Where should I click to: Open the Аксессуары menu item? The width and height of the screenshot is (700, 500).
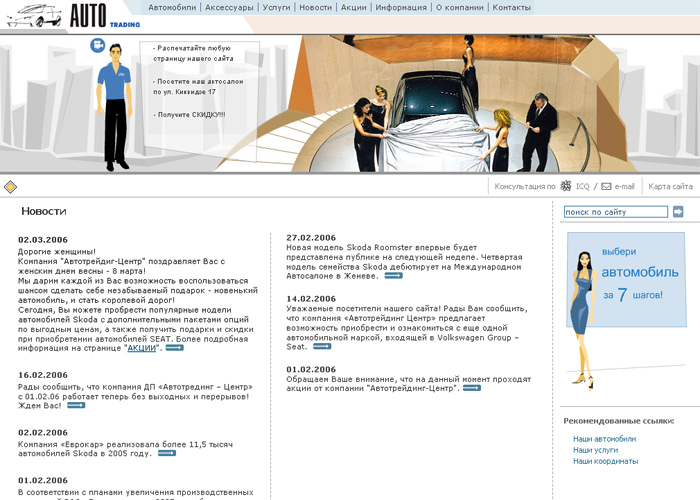[229, 8]
